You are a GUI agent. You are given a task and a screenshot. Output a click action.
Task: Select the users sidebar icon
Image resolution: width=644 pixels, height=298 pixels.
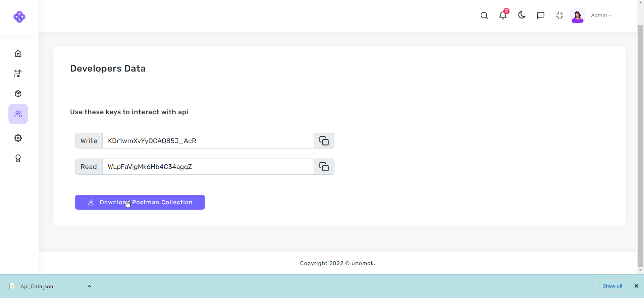pyautogui.click(x=18, y=114)
